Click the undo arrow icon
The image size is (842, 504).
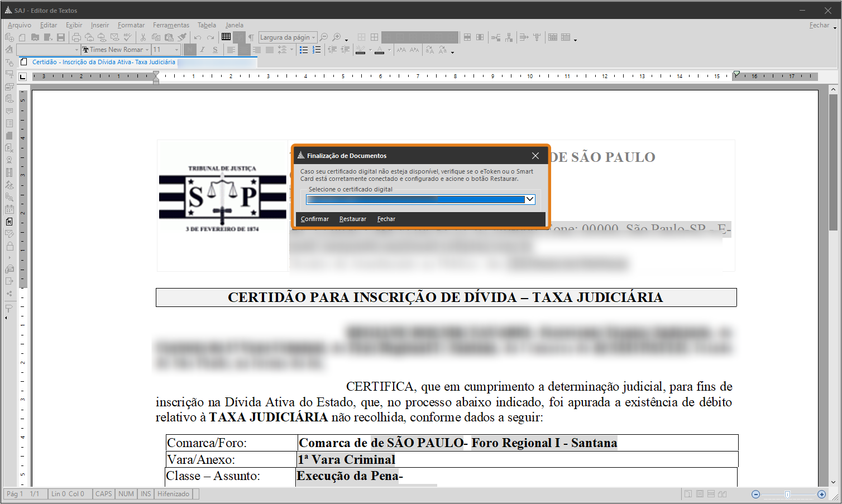[198, 37]
